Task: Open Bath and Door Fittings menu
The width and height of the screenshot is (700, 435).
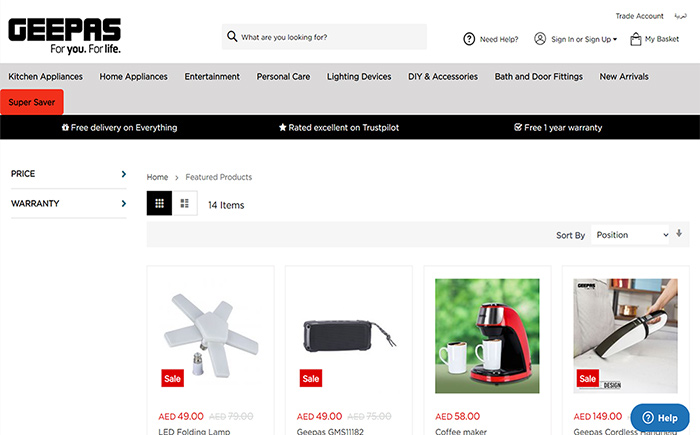Action: click(x=539, y=76)
